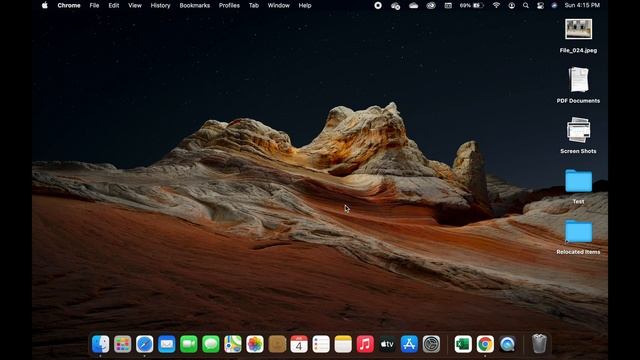This screenshot has width=640, height=360.
Task: Open Launchpad in the Dock
Action: coord(122,344)
